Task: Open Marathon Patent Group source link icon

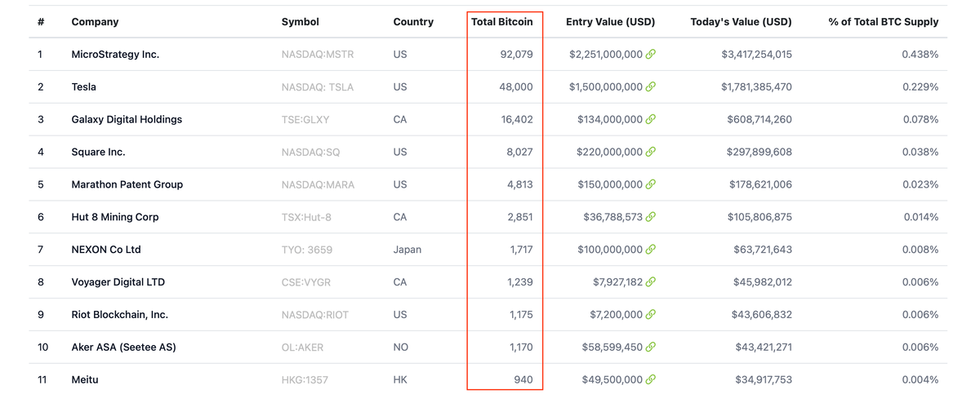Action: point(651,184)
